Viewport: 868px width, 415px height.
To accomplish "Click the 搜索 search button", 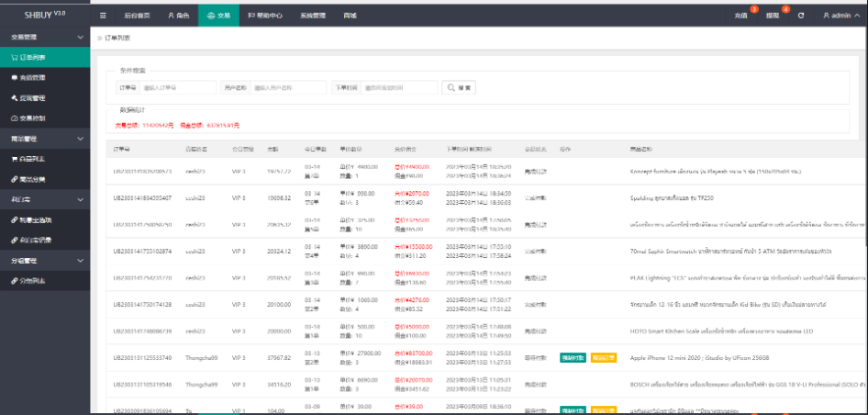I will point(459,87).
